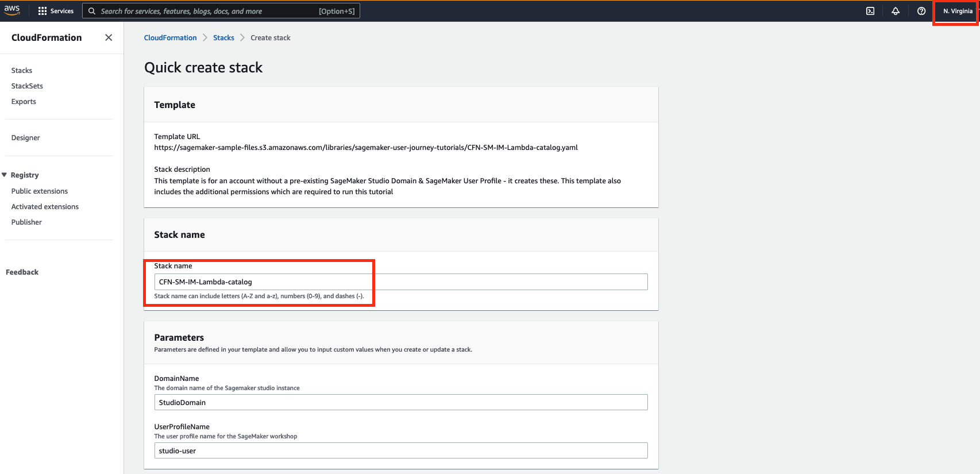Go to Stacks in sidebar
Screen dimensions: 980x474
(22, 71)
